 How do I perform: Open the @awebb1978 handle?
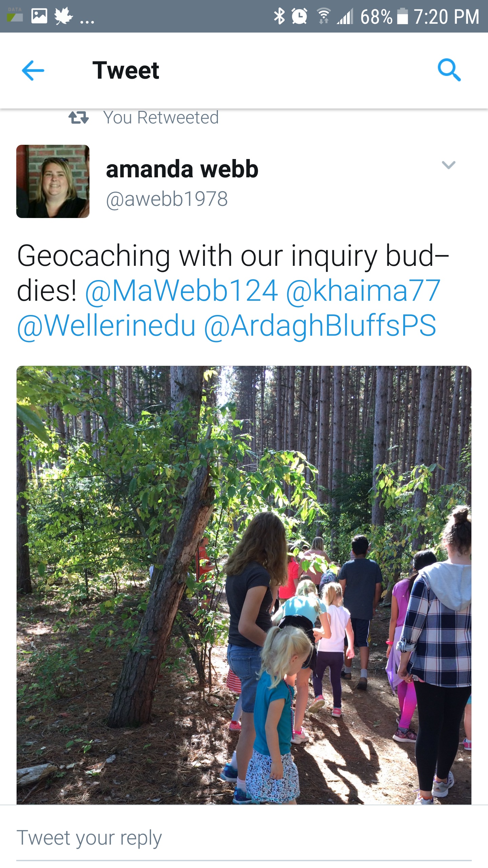point(167,199)
